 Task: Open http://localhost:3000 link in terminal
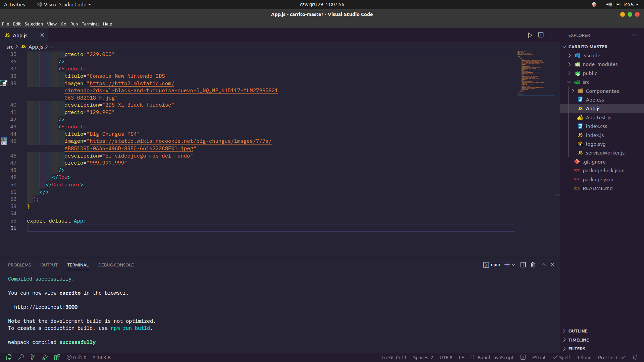click(46, 307)
